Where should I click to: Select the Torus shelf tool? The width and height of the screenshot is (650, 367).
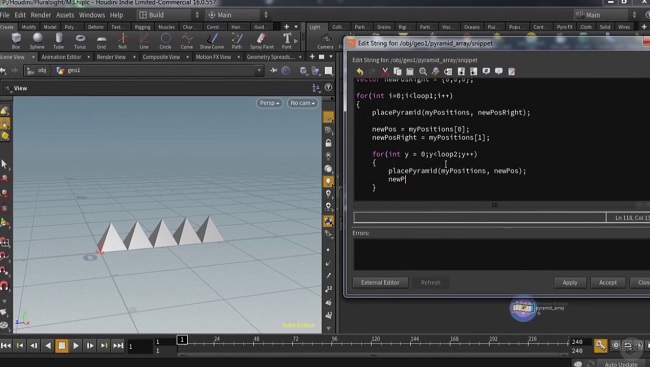tap(80, 41)
